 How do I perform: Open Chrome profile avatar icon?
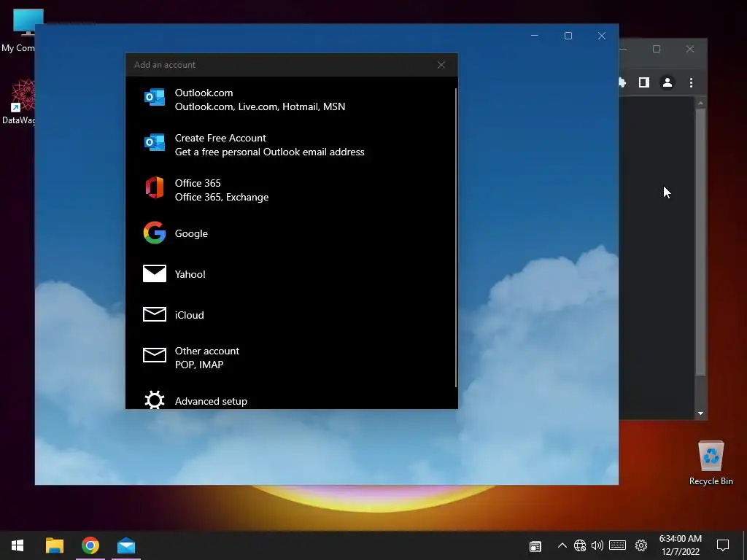(x=667, y=82)
